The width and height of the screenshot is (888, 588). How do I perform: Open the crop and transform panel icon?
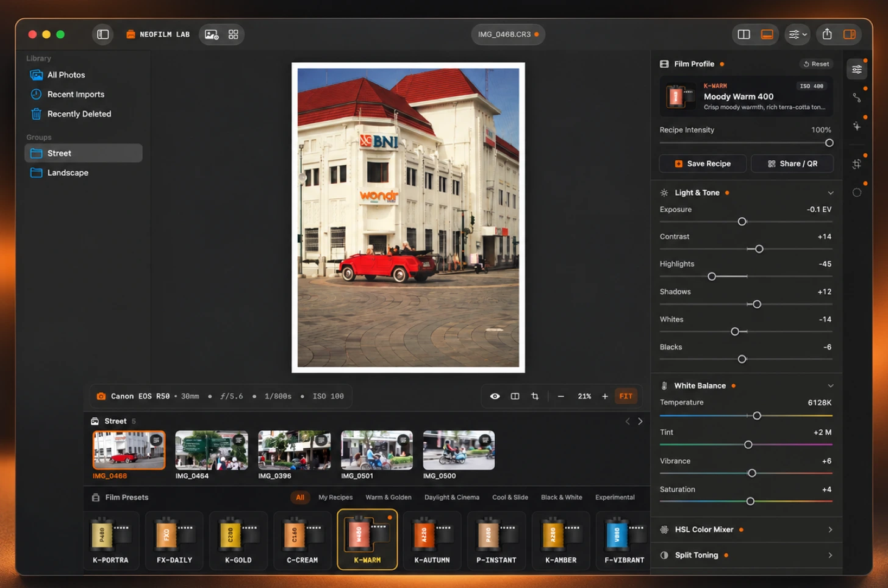857,163
